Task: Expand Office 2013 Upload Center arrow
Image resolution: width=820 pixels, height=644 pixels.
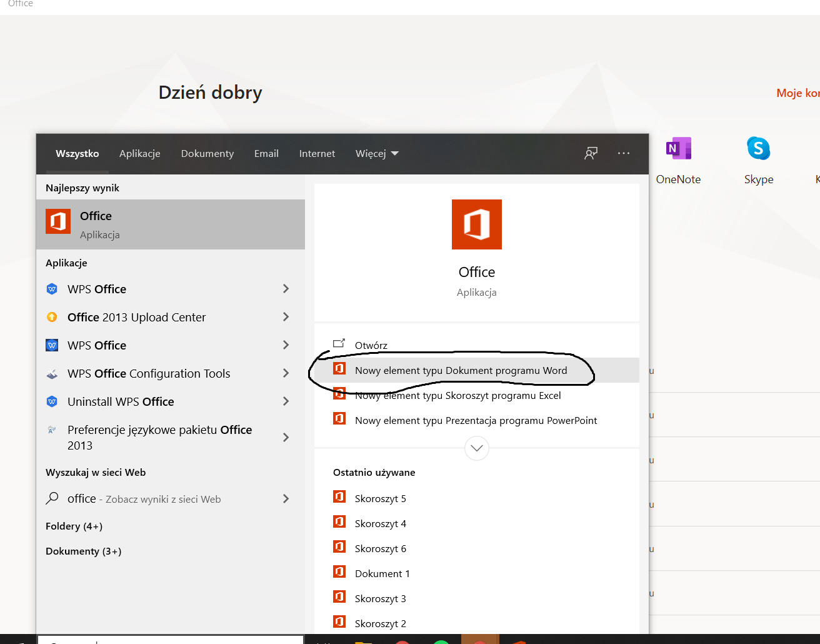Action: (x=286, y=317)
